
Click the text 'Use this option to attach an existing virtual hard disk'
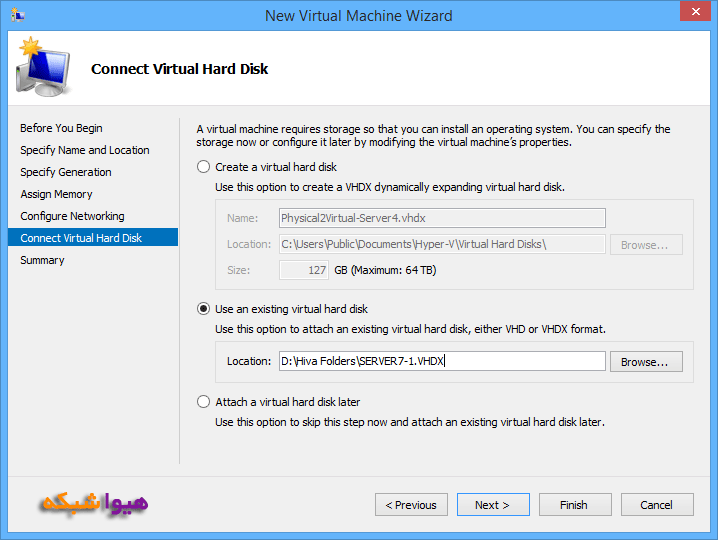343,329
